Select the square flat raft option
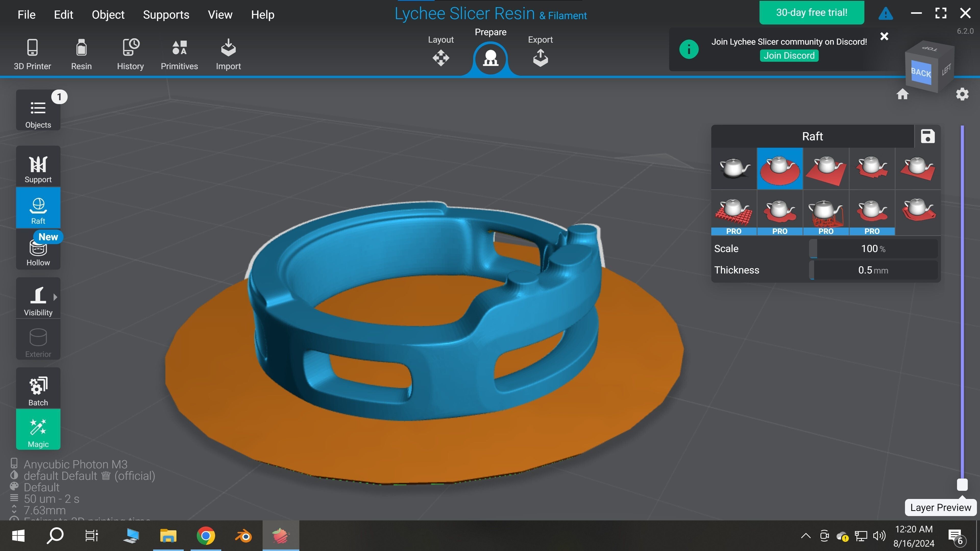The height and width of the screenshot is (551, 980). pyautogui.click(x=826, y=168)
